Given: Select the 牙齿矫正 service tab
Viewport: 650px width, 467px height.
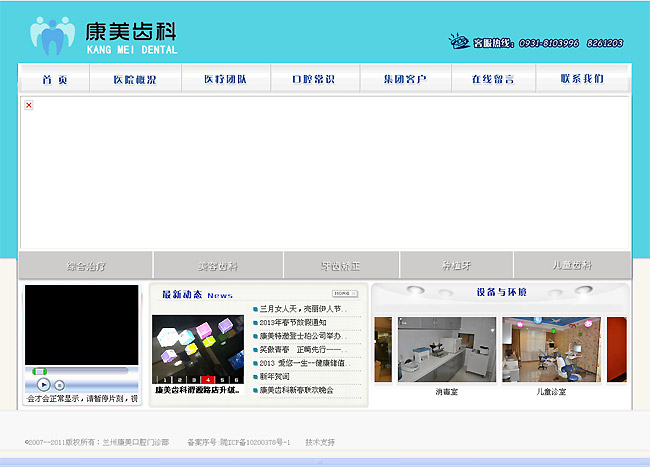Looking at the screenshot, I should 341,265.
